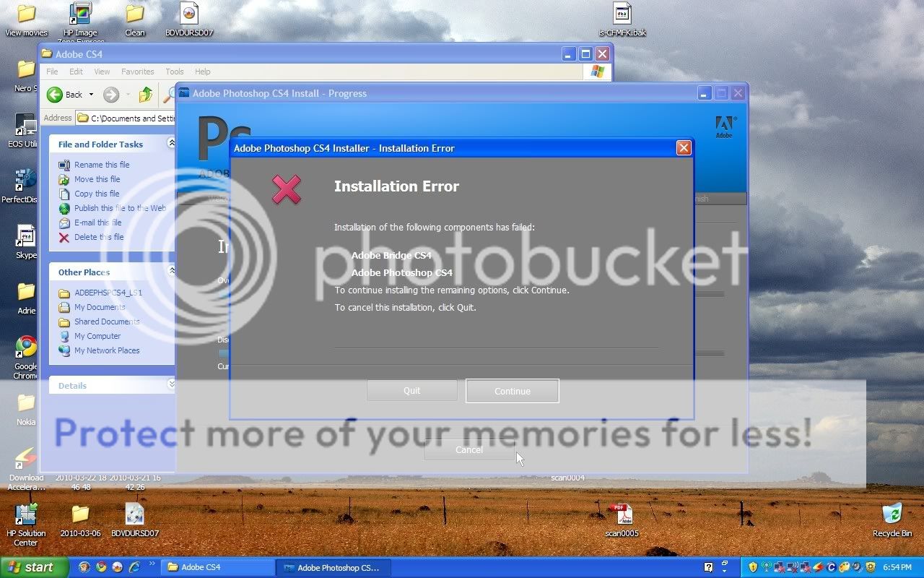This screenshot has width=924, height=578.
Task: Open the Recycle Bin
Action: 892,520
